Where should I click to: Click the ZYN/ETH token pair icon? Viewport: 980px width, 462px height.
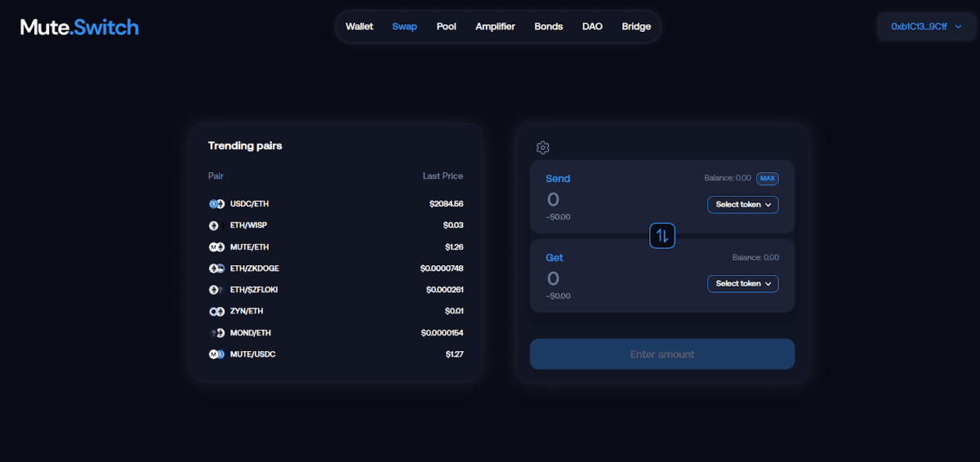tap(216, 311)
